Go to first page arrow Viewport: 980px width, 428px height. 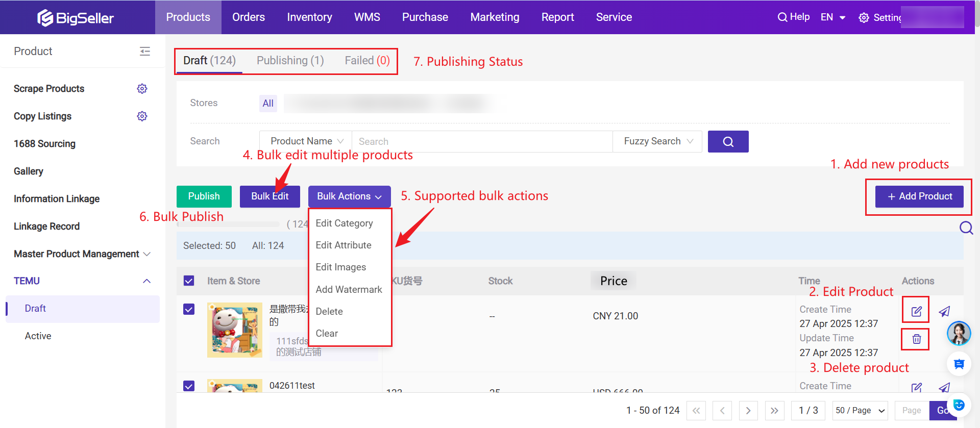pyautogui.click(x=696, y=411)
